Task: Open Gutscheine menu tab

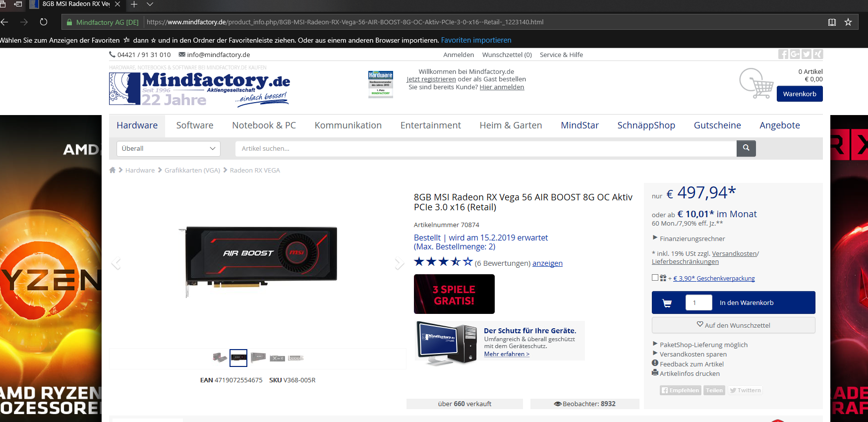Action: (717, 125)
